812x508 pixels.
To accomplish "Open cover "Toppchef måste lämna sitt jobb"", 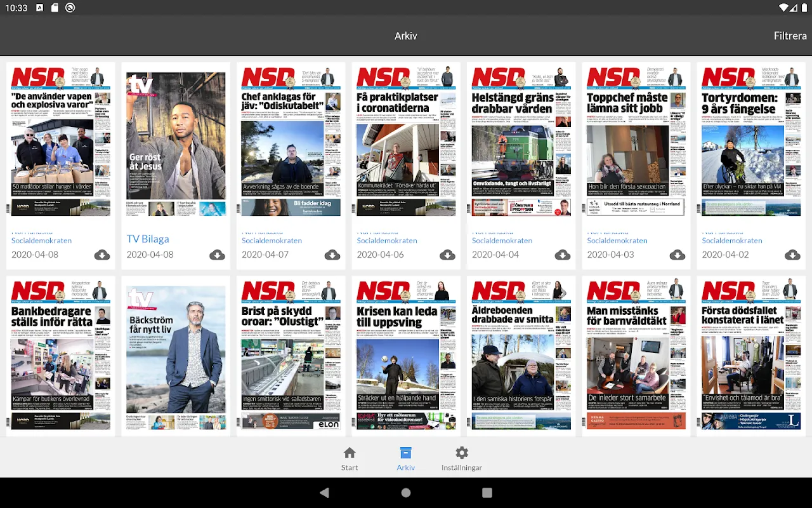I will click(636, 142).
